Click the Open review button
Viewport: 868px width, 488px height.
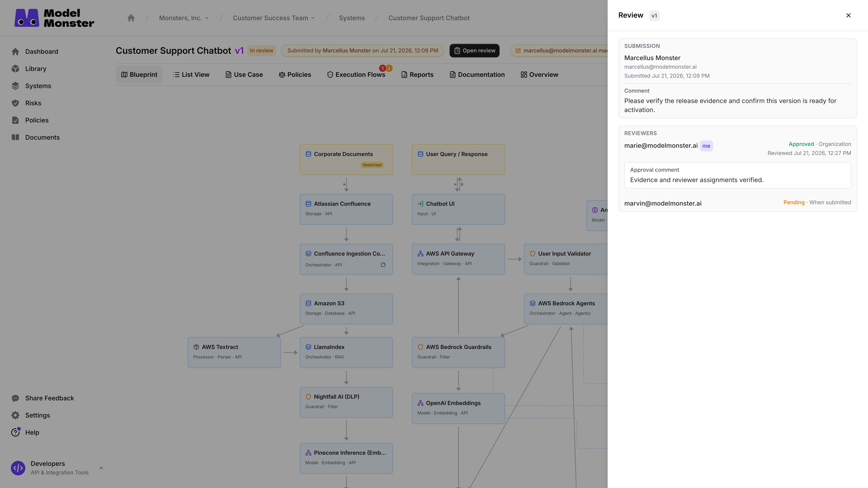(474, 50)
